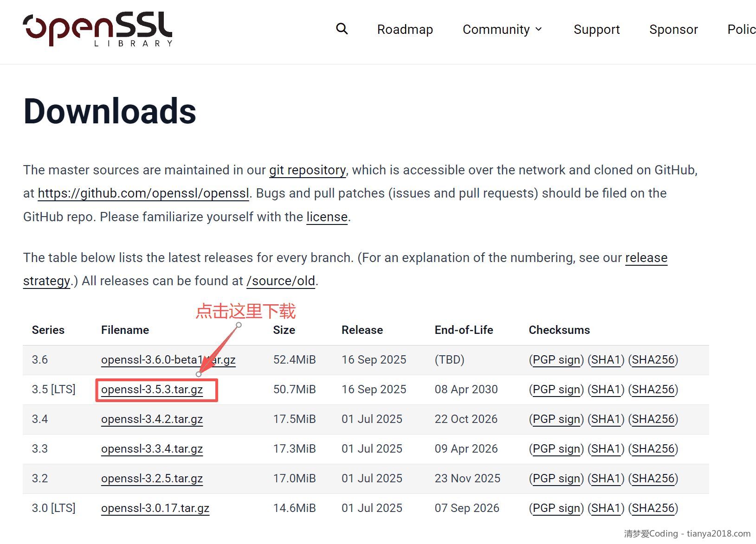Open the Support navigation item
This screenshot has width=756, height=544.
[x=596, y=29]
